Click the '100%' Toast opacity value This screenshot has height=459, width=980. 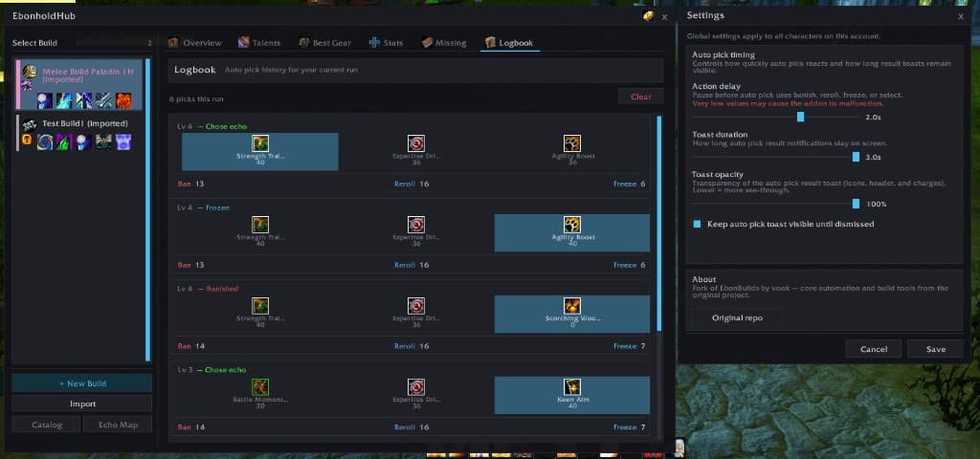[x=877, y=205]
